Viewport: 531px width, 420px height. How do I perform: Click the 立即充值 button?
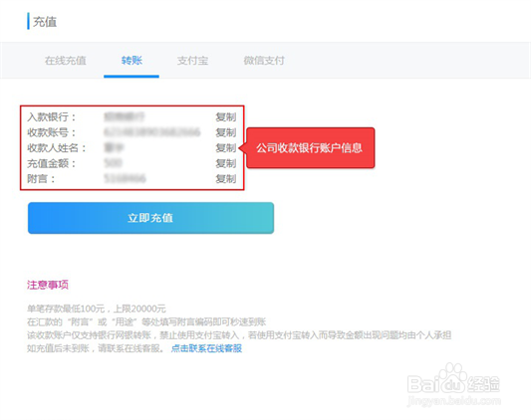click(x=150, y=218)
